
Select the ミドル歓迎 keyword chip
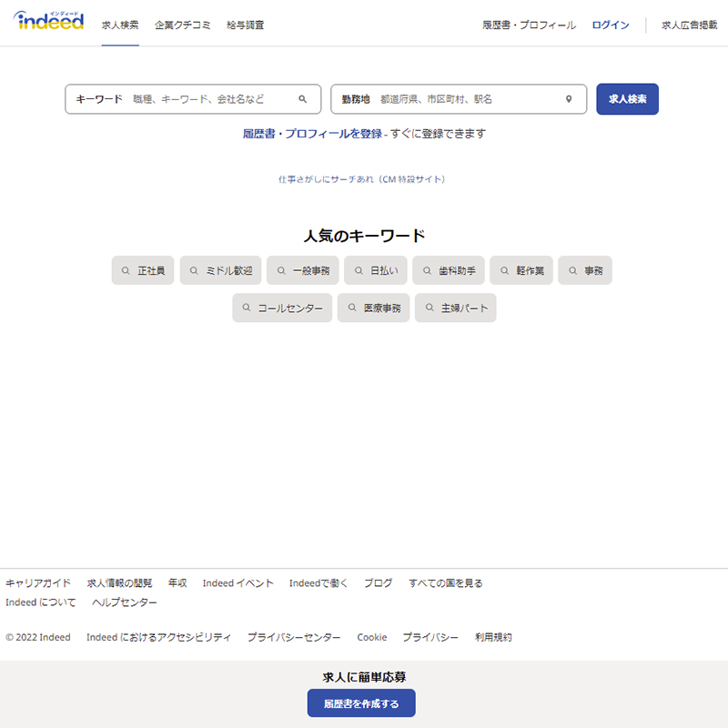pyautogui.click(x=220, y=270)
